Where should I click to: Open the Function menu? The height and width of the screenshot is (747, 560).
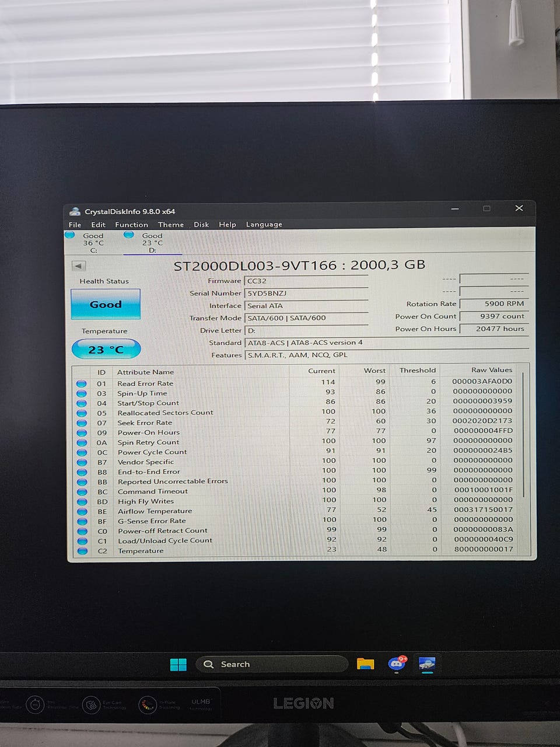[131, 225]
